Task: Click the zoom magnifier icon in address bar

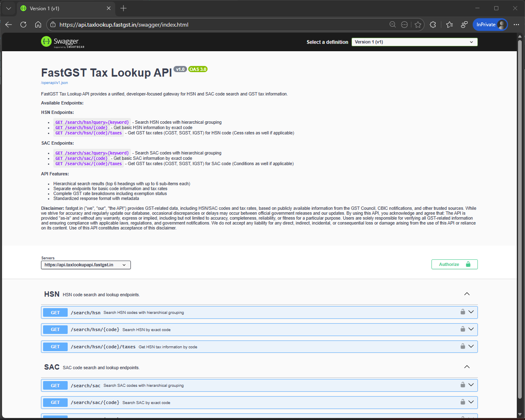Action: coord(393,25)
